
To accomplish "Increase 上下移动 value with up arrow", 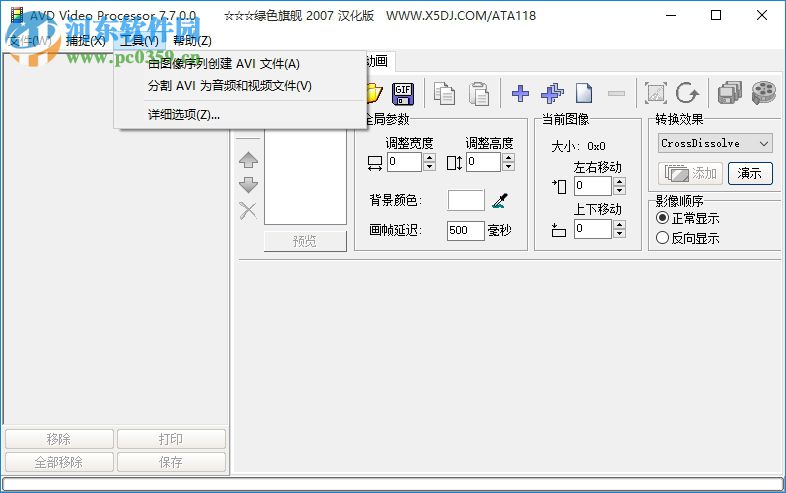I will [x=620, y=225].
